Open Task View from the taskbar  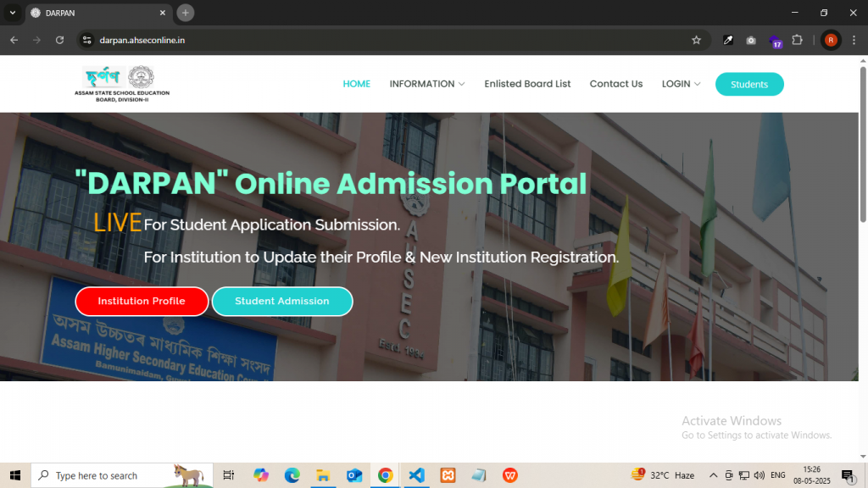[229, 475]
